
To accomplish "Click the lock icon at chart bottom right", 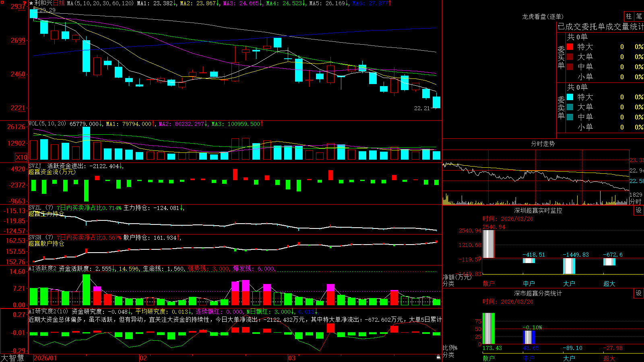I will 439,357.
